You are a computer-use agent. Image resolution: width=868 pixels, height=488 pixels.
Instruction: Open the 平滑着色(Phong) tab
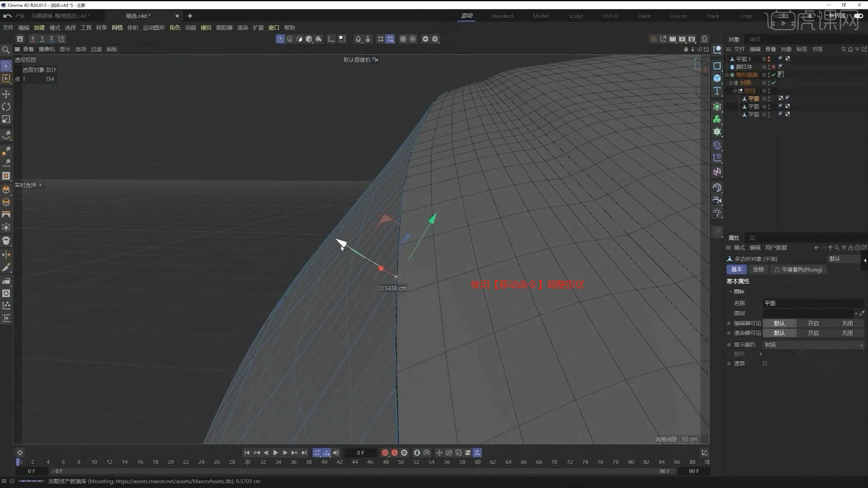(x=798, y=270)
